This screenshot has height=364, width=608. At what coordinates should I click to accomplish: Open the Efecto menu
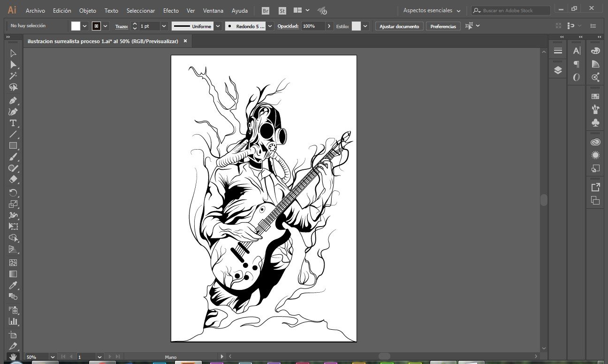pyautogui.click(x=171, y=10)
